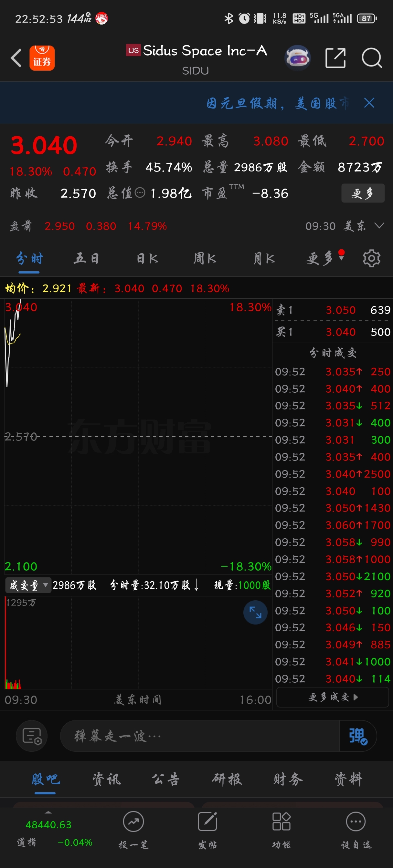
Task: Tap the intraday price chart area
Action: click(138, 436)
